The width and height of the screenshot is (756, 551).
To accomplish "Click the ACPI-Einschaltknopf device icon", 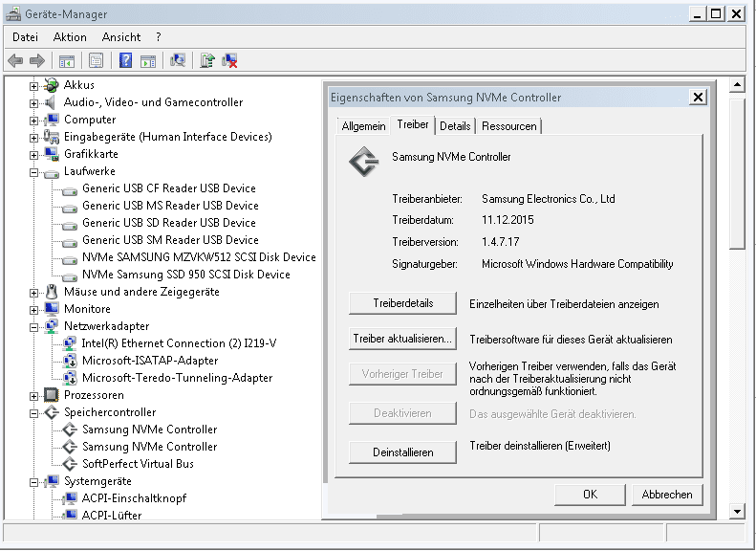I will 70,498.
